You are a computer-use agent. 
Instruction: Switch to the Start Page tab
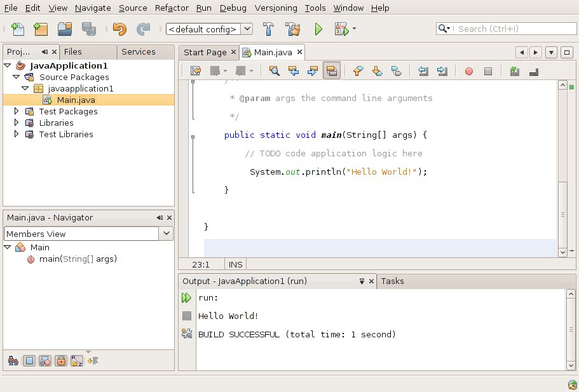coord(205,52)
